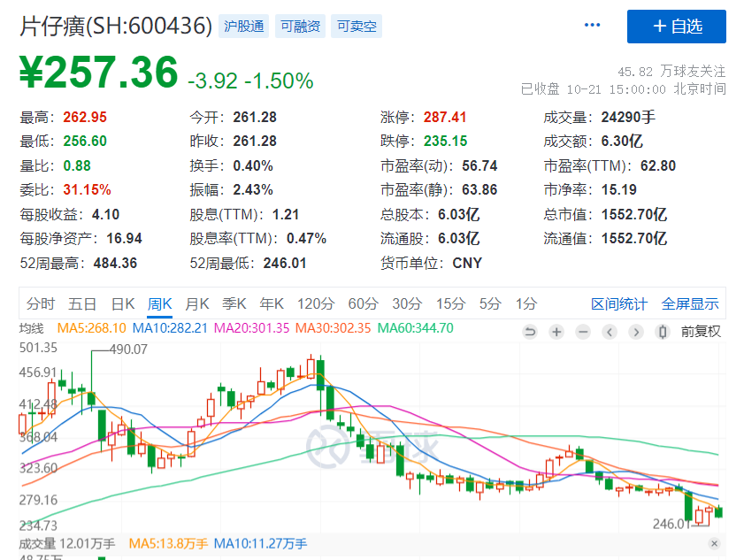
Task: Click the 市盈率(TTM) value 62.80
Action: 658,165
